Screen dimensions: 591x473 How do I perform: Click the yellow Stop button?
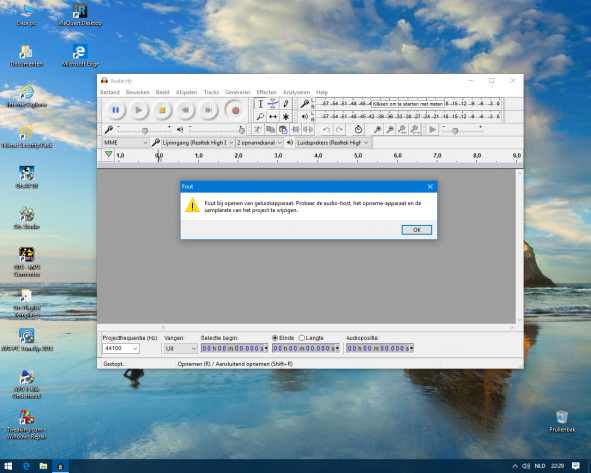tap(162, 110)
